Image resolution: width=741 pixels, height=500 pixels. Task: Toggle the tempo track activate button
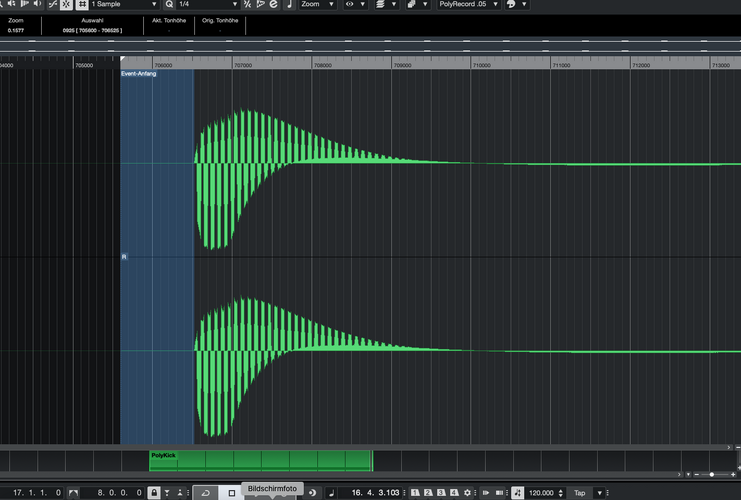pos(518,493)
